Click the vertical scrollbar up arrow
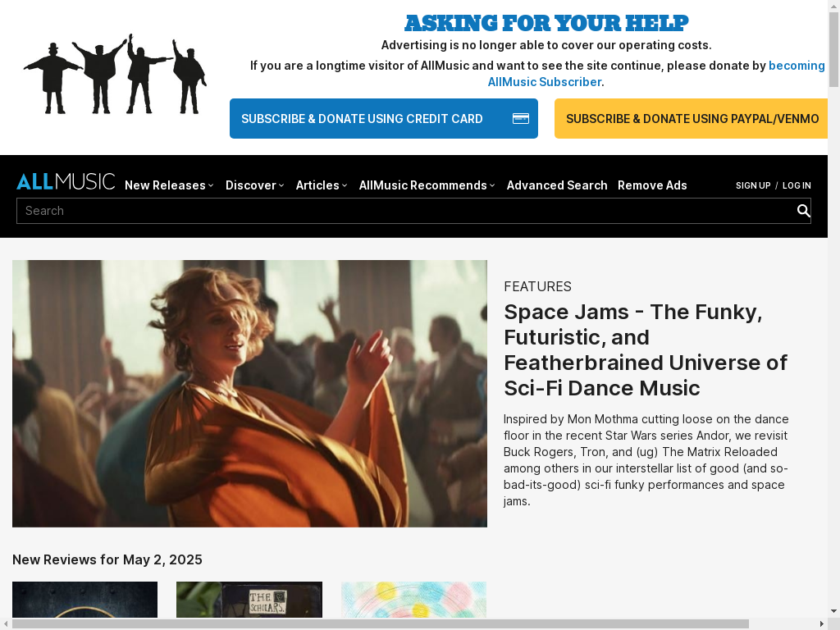This screenshot has height=630, width=840. coord(833,5)
